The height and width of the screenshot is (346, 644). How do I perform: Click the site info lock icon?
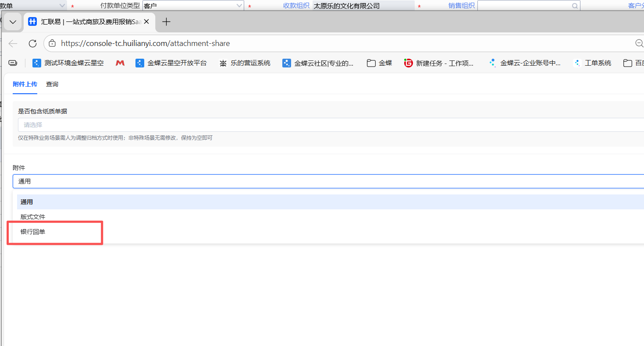point(52,43)
